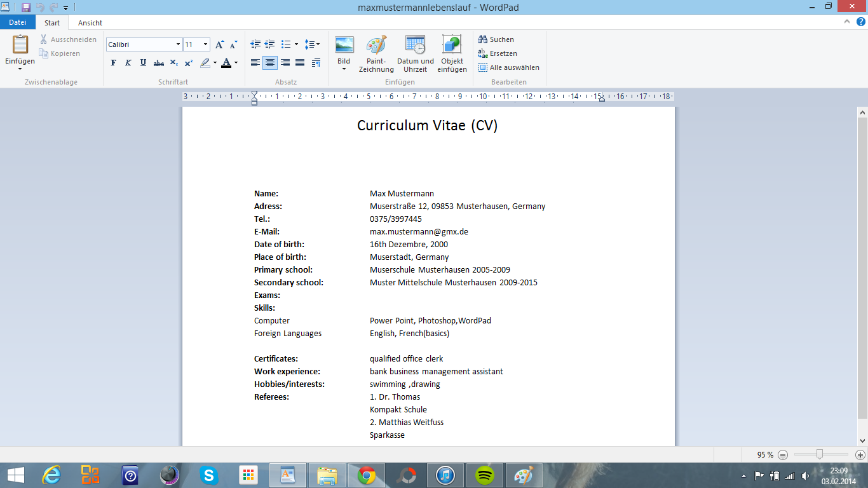Open the font size dropdown

pyautogui.click(x=205, y=44)
